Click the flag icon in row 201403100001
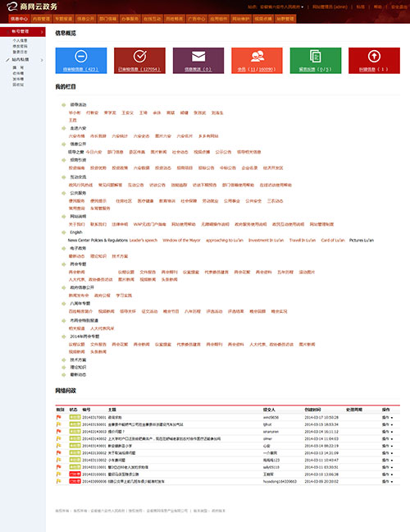 point(58,475)
